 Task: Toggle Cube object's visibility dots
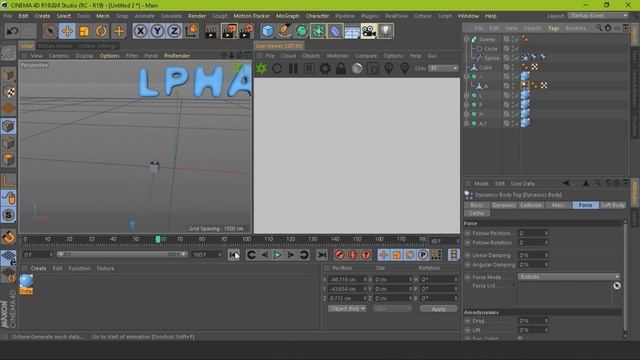[513, 67]
